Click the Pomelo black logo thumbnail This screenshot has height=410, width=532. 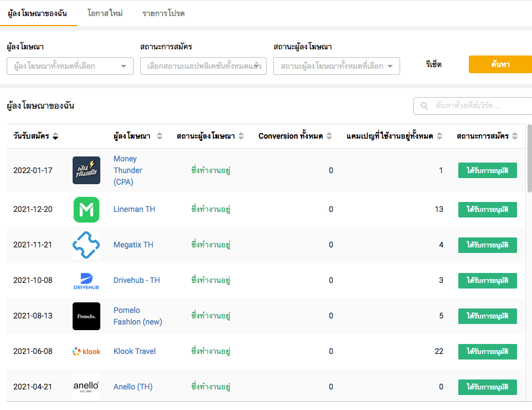click(86, 316)
